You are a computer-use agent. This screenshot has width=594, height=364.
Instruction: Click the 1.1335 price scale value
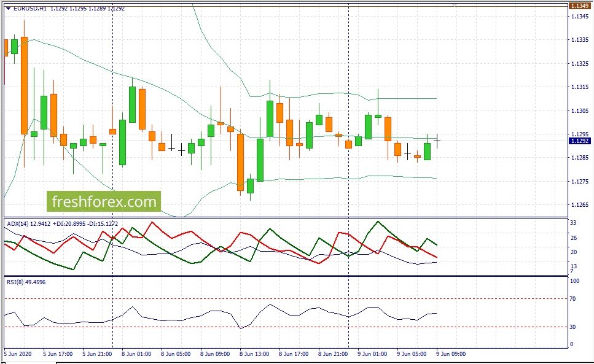pos(580,40)
